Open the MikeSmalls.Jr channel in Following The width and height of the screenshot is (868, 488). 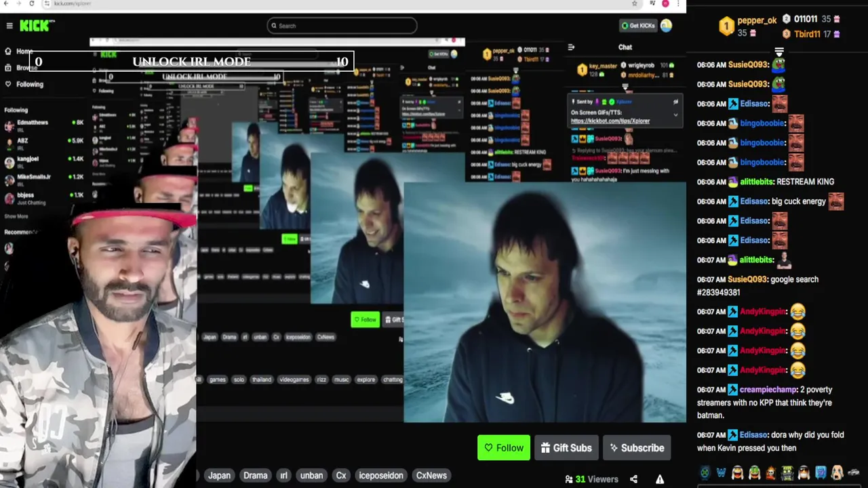coord(44,180)
